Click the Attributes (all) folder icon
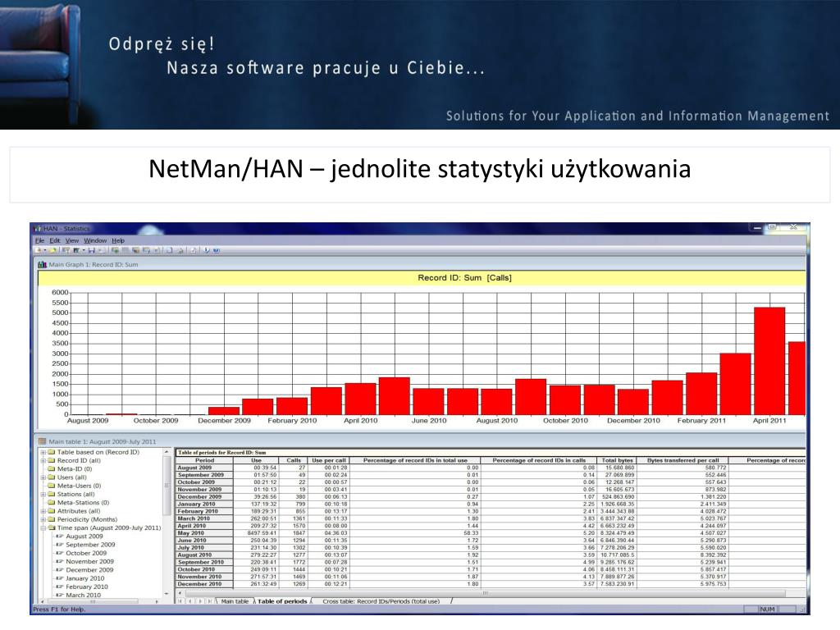 point(52,511)
